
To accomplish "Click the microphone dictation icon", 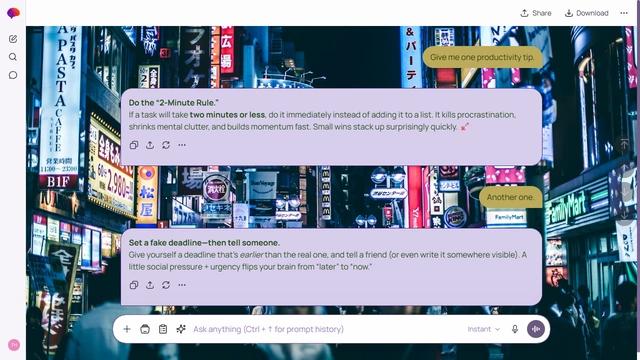I will click(x=515, y=329).
